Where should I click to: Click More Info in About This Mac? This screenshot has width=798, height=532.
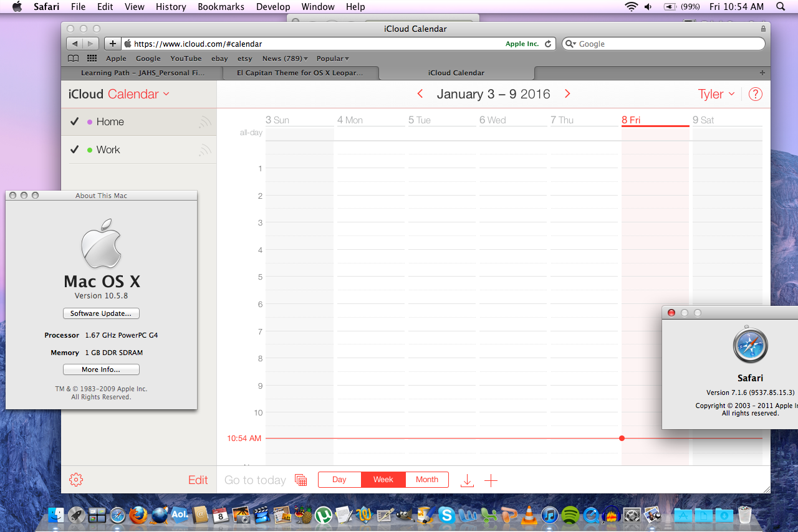(x=101, y=369)
